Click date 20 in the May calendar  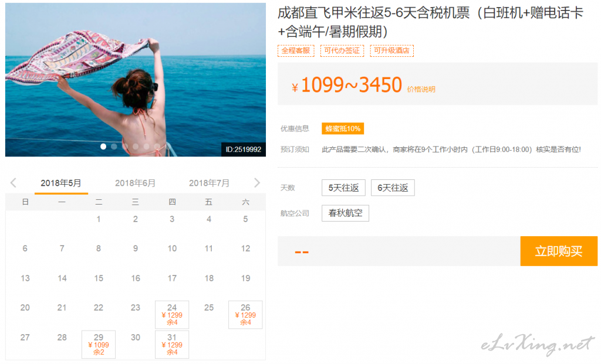coord(25,308)
